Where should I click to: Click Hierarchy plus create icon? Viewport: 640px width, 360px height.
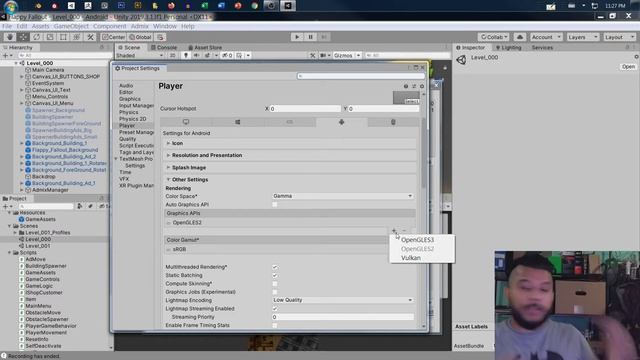point(6,55)
